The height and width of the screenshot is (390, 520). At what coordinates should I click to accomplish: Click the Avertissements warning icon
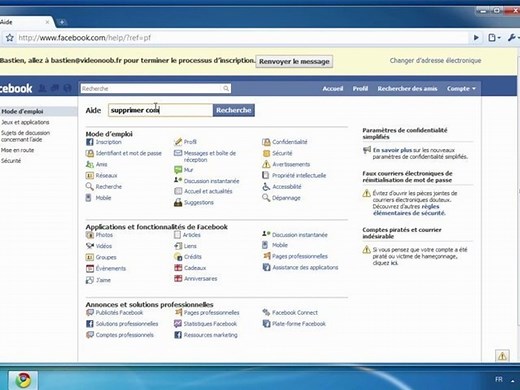[266, 164]
